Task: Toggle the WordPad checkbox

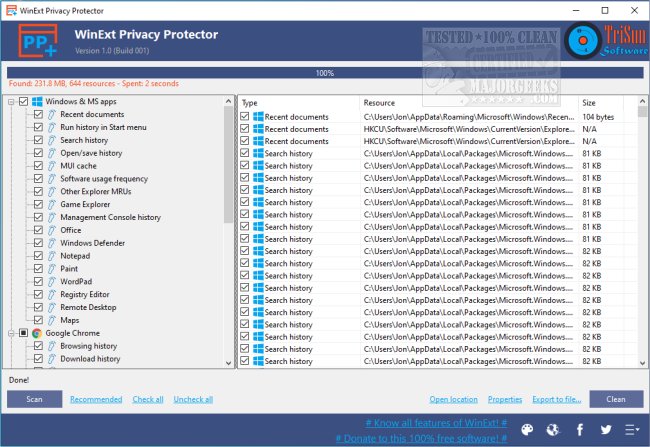Action: coord(38,282)
